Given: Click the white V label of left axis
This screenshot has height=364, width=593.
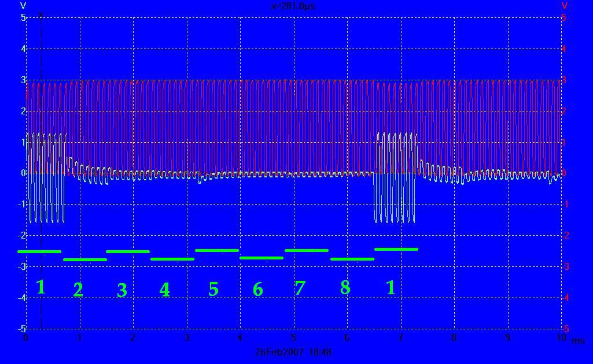Looking at the screenshot, I should tap(23, 6).
